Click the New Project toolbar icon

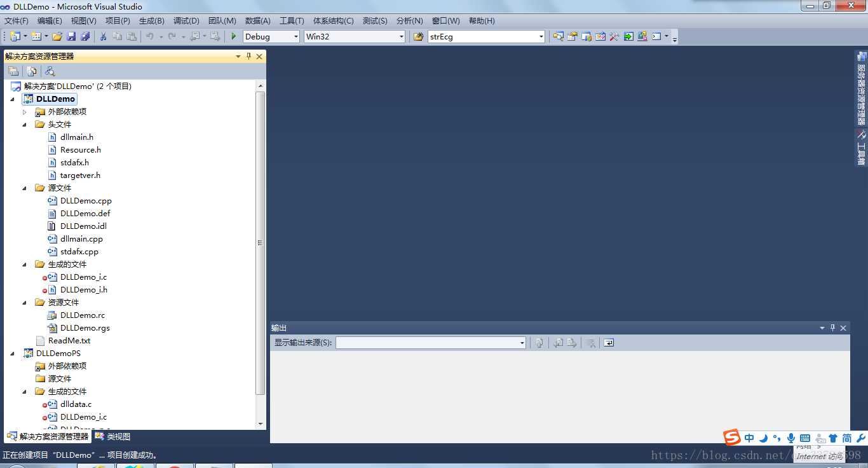15,36
